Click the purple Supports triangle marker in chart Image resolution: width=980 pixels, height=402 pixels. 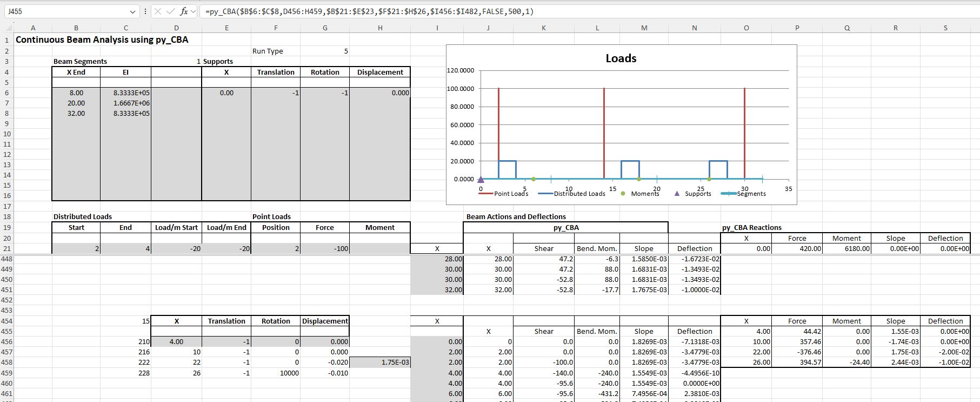(481, 179)
